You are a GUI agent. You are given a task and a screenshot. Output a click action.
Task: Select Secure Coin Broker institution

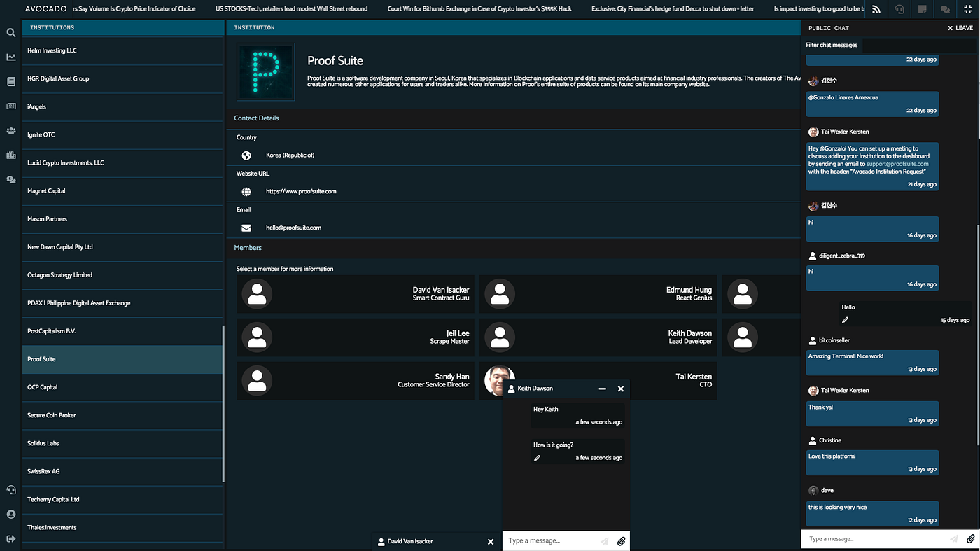click(x=122, y=415)
